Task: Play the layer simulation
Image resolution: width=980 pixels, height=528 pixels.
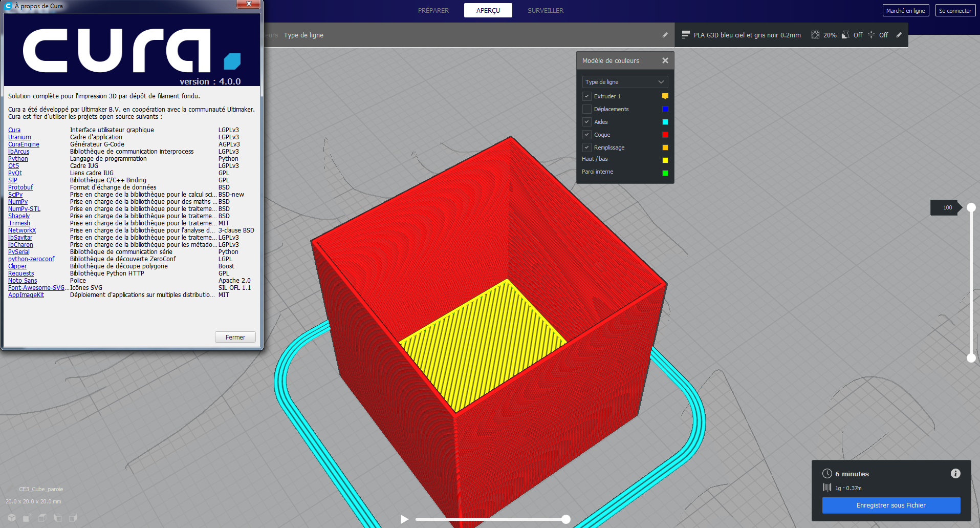Action: pos(404,519)
